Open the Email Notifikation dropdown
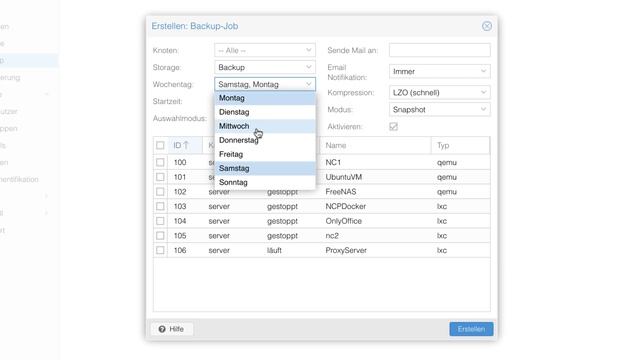640x360 pixels. click(440, 71)
